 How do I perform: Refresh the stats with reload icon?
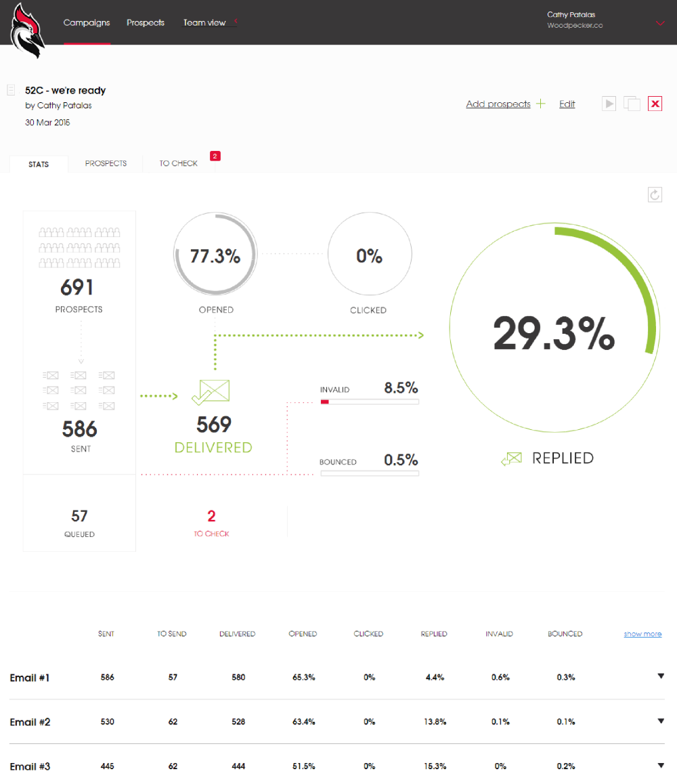click(655, 194)
